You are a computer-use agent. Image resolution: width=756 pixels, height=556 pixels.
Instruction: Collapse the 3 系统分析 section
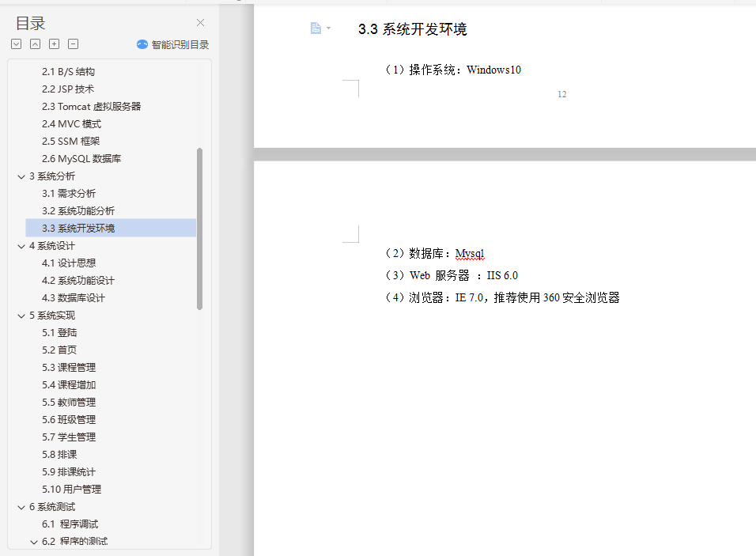(21, 176)
